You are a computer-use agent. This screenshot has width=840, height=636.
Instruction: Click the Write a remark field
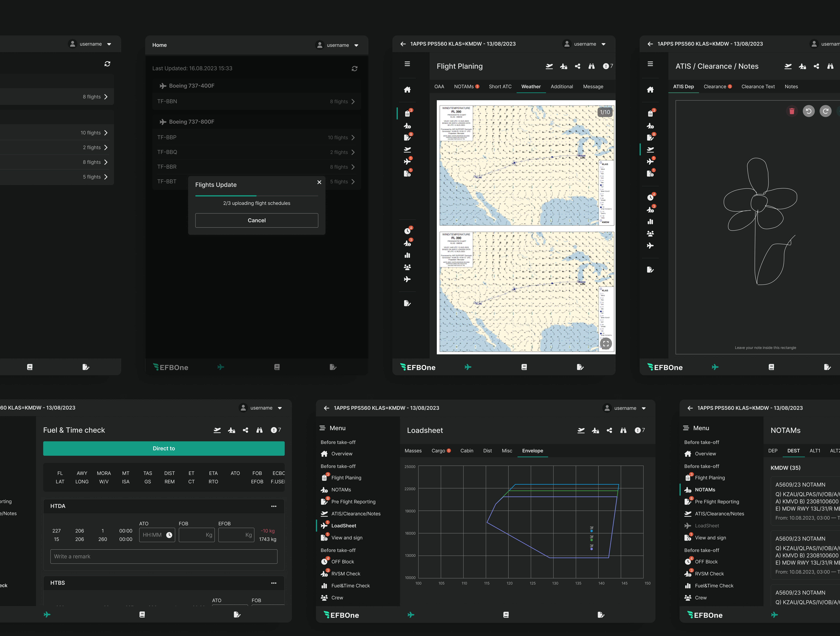(x=164, y=556)
